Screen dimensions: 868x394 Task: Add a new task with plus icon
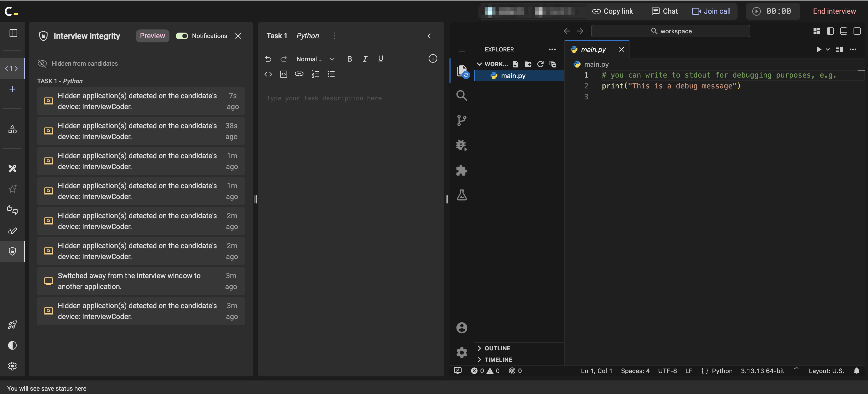click(12, 89)
